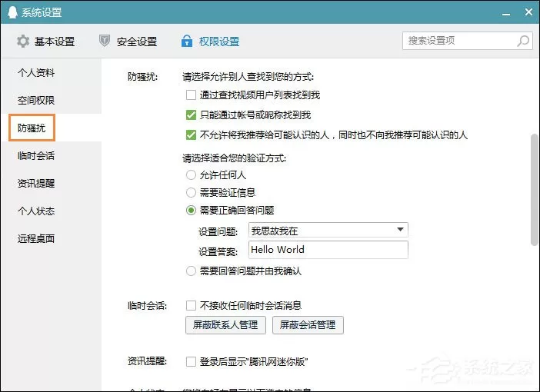Click the 设置答案 field with Hello World

pos(328,250)
